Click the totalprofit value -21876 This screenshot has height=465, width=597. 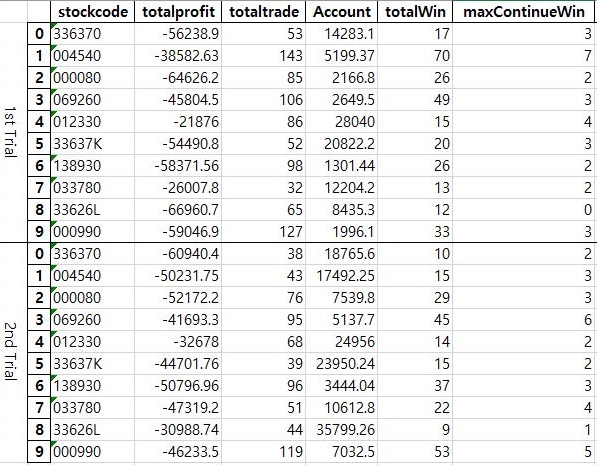[x=178, y=122]
